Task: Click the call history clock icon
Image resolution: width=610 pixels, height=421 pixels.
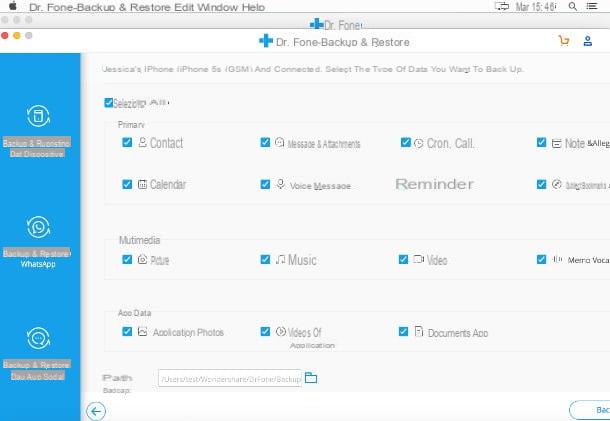Action: [418, 143]
